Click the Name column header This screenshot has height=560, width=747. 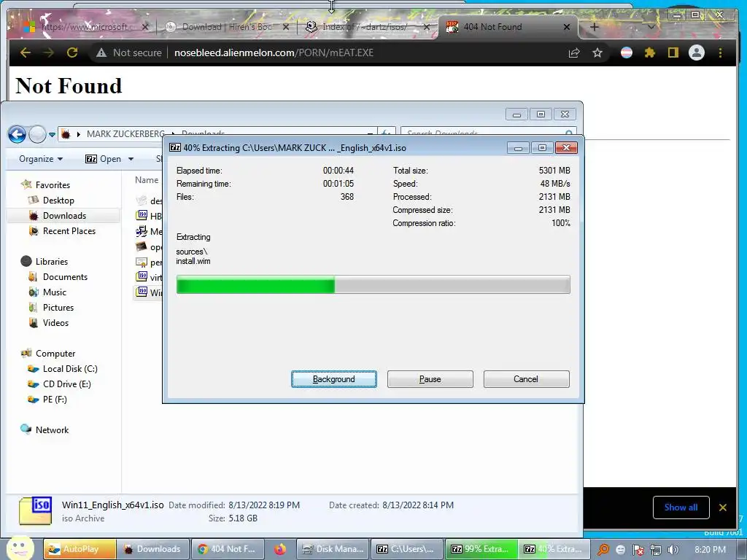tap(146, 180)
